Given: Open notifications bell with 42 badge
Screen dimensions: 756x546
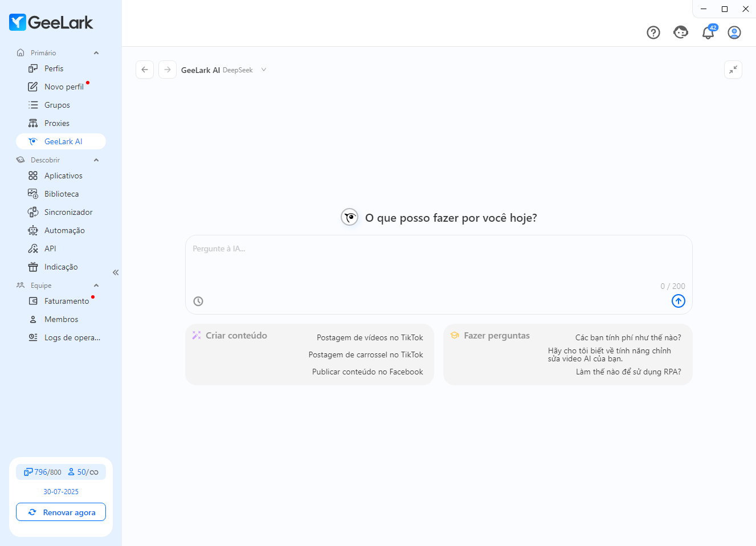Looking at the screenshot, I should point(708,32).
